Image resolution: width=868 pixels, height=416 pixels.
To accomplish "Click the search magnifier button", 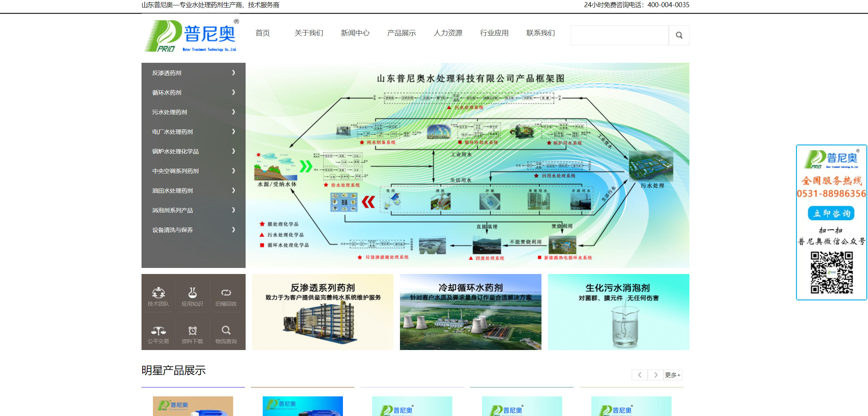I will [679, 35].
